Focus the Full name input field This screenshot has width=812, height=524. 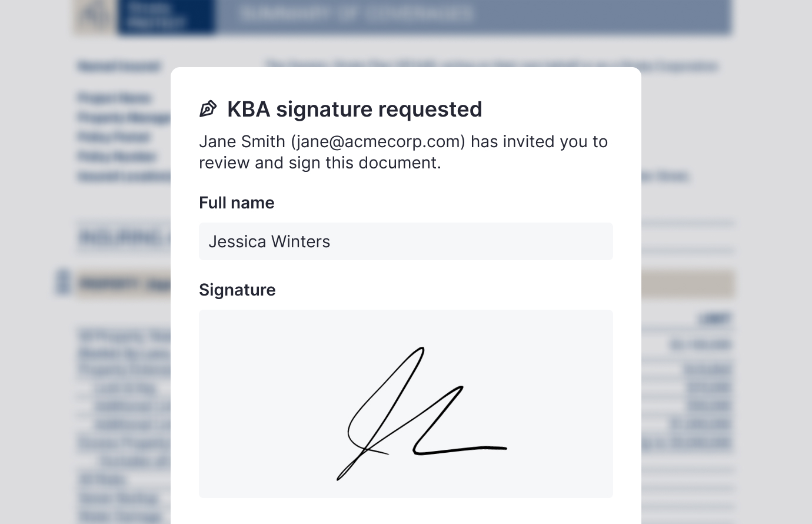405,241
